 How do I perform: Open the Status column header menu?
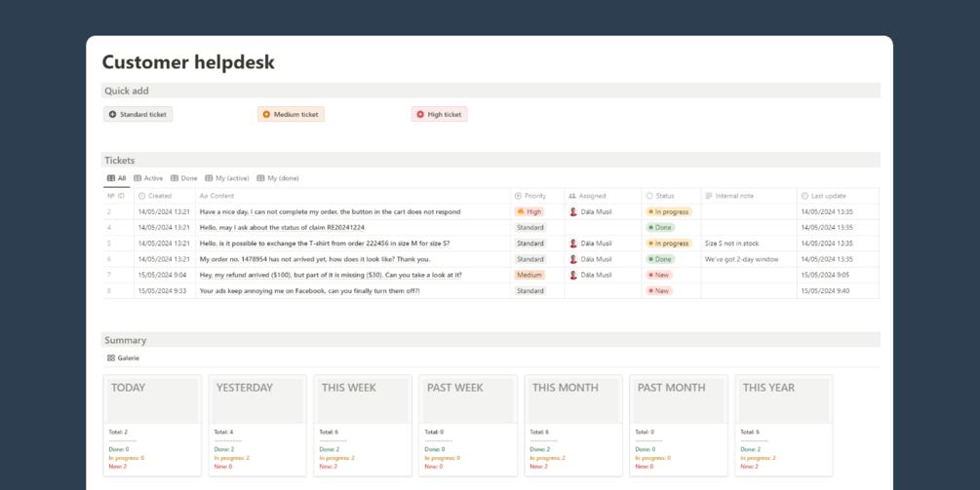click(x=671, y=196)
